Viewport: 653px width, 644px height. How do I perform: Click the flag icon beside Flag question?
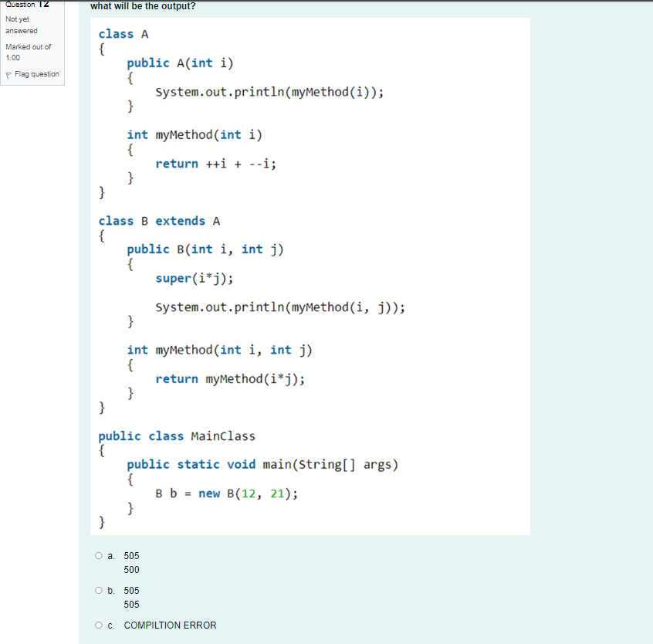tap(8, 73)
